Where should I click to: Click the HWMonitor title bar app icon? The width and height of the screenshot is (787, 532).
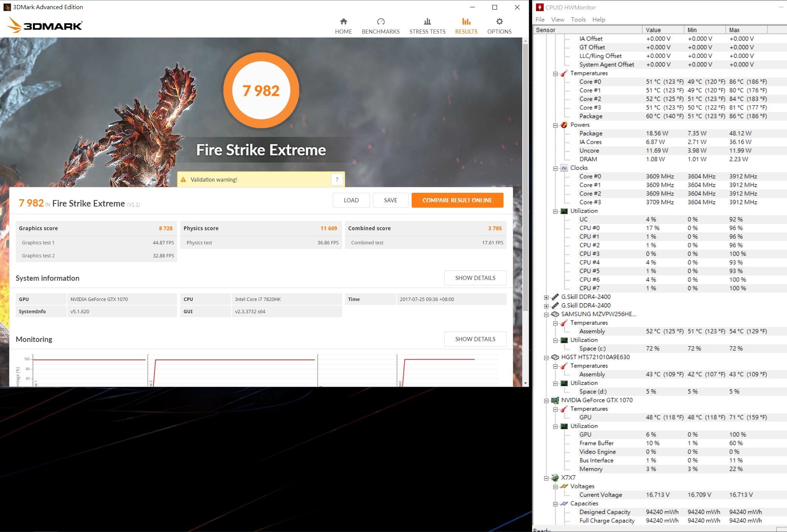click(539, 7)
